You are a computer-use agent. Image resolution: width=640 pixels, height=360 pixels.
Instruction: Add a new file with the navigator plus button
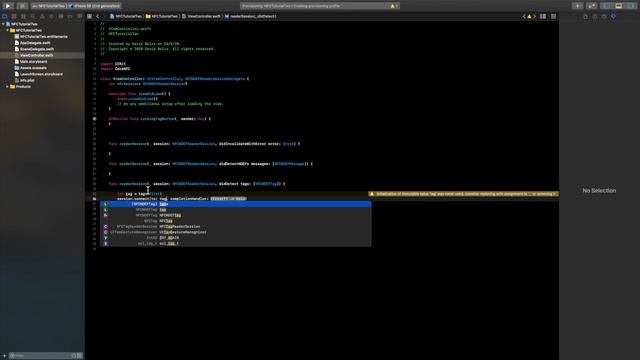pos(4,356)
